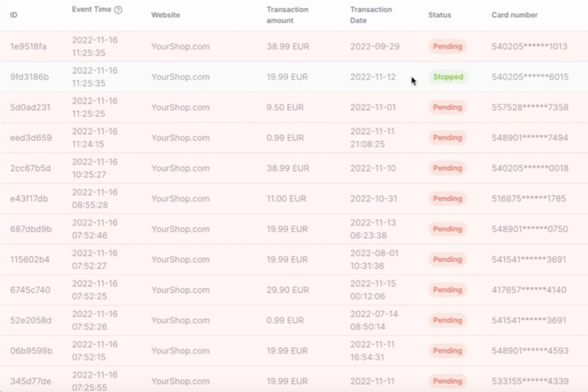Select card number 417657******4140
588x392 pixels.
[530, 290]
